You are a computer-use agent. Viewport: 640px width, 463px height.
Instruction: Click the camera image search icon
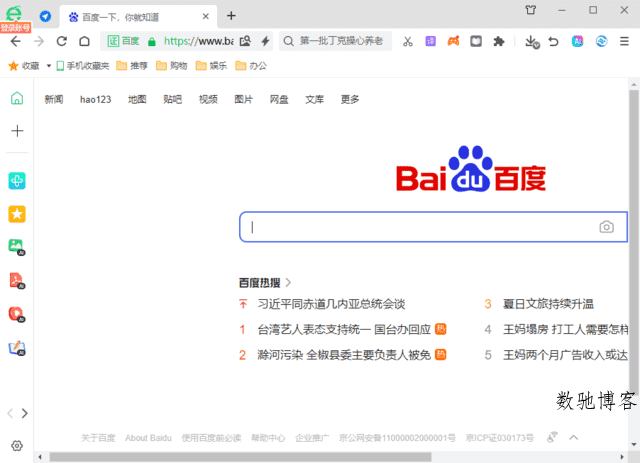pyautogui.click(x=607, y=227)
